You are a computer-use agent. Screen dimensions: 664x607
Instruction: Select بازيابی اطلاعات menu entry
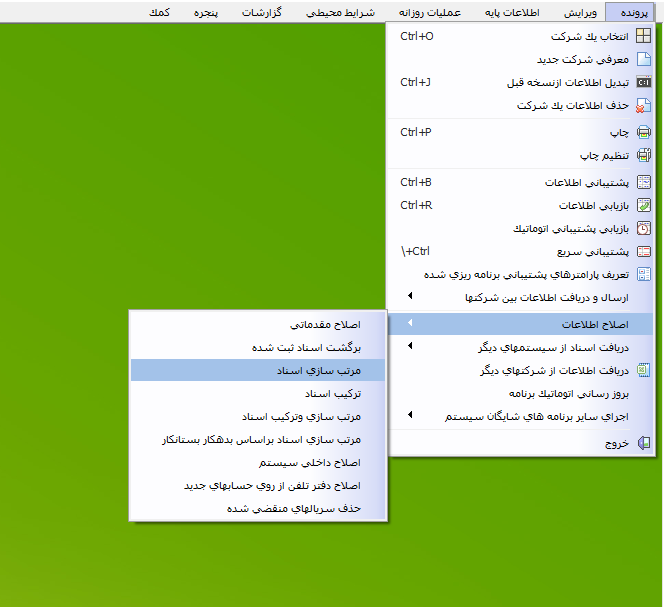coord(520,205)
